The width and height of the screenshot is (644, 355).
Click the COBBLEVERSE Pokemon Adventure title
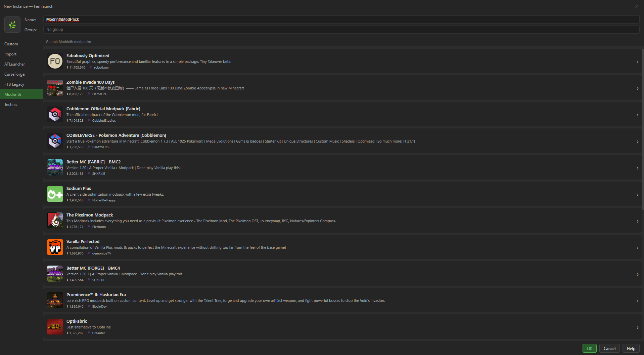(116, 135)
